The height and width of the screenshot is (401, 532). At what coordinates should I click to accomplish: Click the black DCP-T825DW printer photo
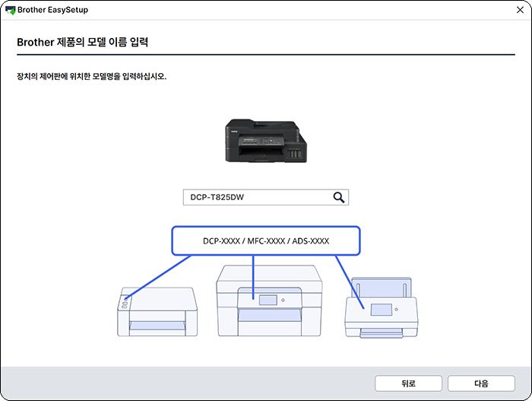266,141
